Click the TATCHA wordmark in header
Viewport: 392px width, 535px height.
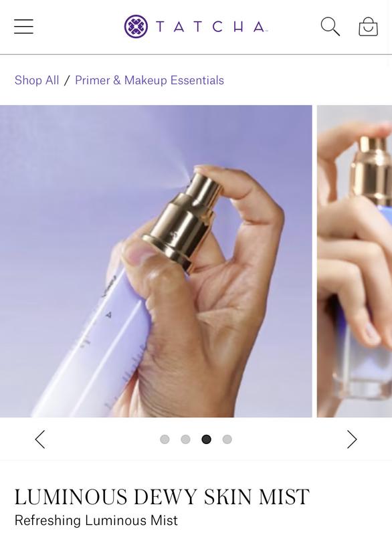[x=211, y=27]
